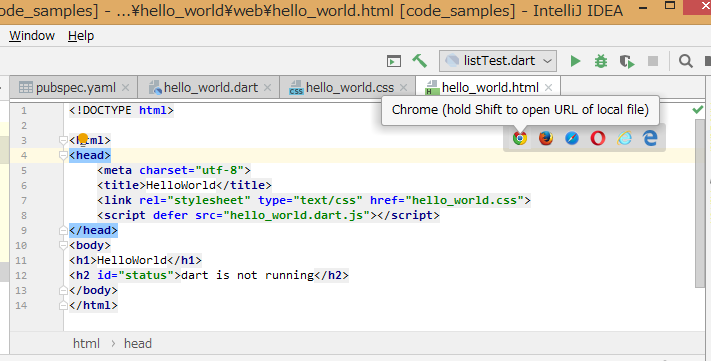
Task: Open the listTest.dart run configuration dropdown
Action: [x=497, y=61]
